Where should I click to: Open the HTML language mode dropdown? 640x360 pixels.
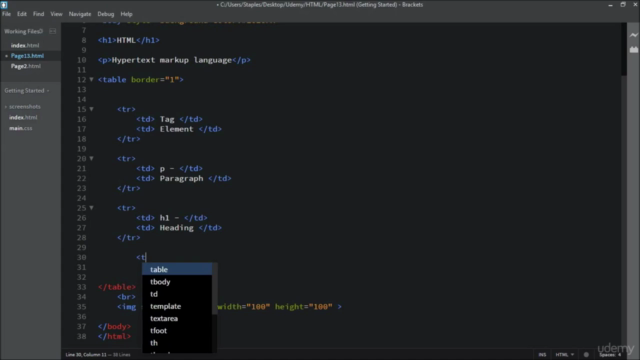pos(564,355)
